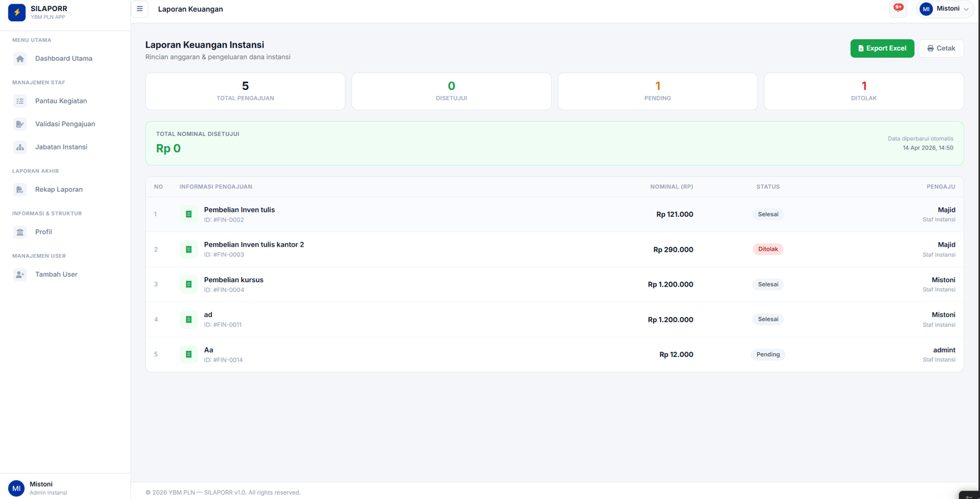The image size is (980, 499).
Task: Click the Export Excel button
Action: click(882, 48)
